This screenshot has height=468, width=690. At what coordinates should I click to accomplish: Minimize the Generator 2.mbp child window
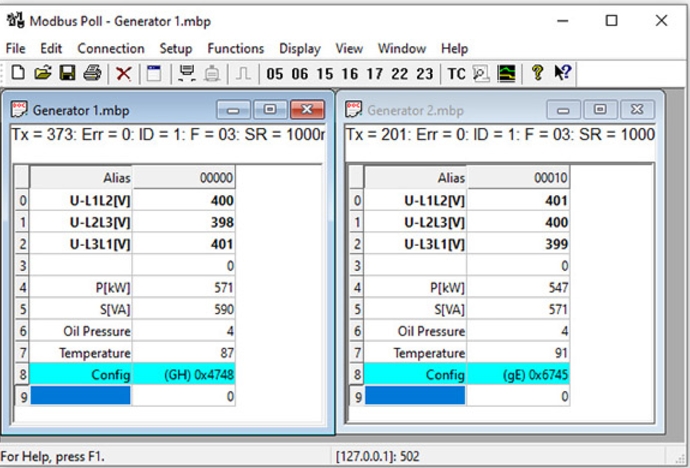(564, 110)
